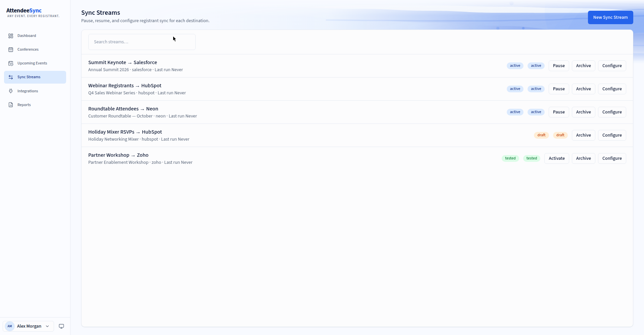Archive the Summit Keynote stream
This screenshot has width=644, height=335.
pyautogui.click(x=584, y=66)
